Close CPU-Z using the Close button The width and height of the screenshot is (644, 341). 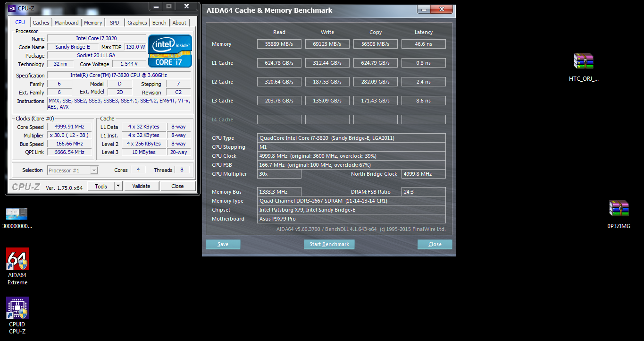[x=177, y=186]
